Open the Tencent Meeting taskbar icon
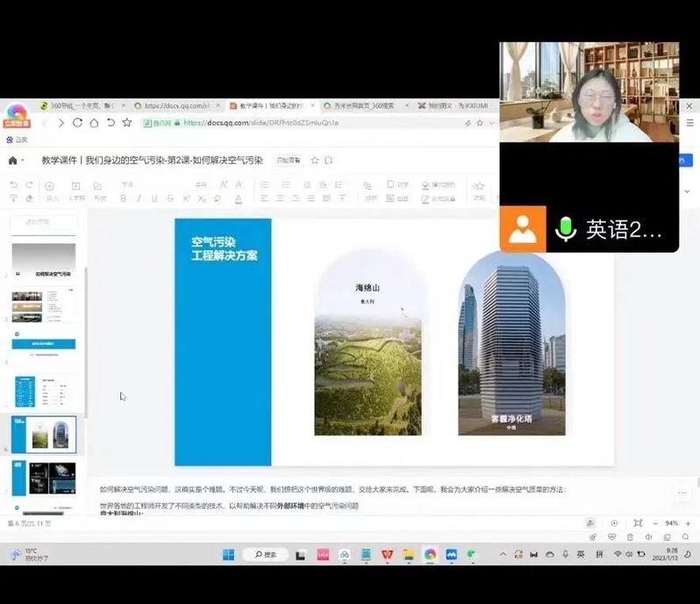The height and width of the screenshot is (604, 700). pos(452,555)
